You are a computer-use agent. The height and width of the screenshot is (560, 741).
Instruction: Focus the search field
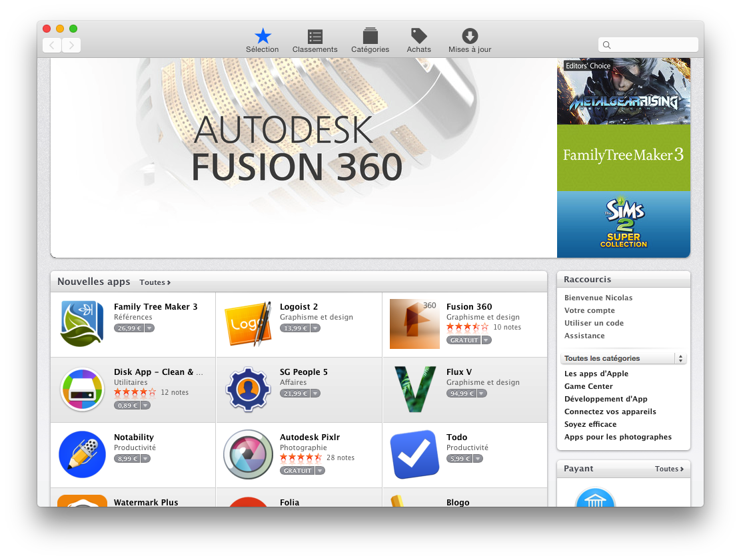tap(648, 45)
